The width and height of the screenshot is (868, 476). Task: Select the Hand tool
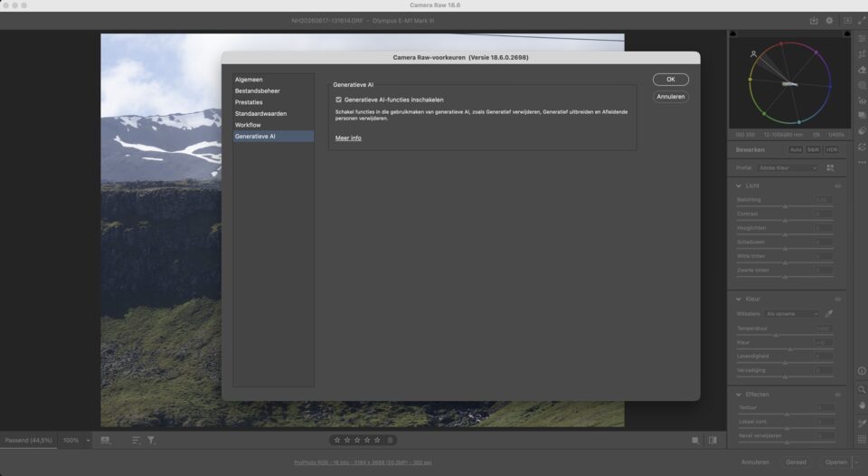862,405
